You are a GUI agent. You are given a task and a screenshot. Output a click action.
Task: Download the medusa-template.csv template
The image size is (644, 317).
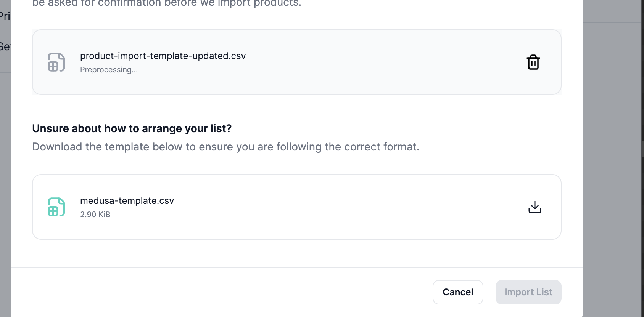[x=535, y=207]
